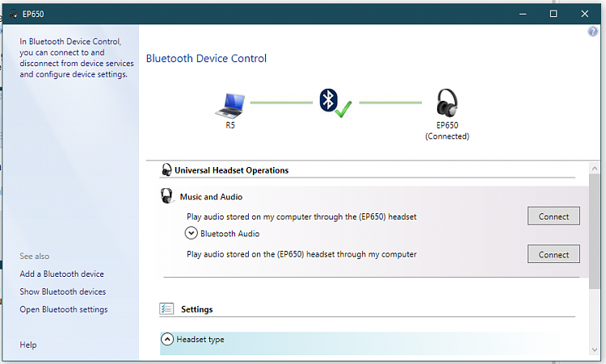Click the See also label
Viewport: 606px width, 364px height.
(35, 257)
